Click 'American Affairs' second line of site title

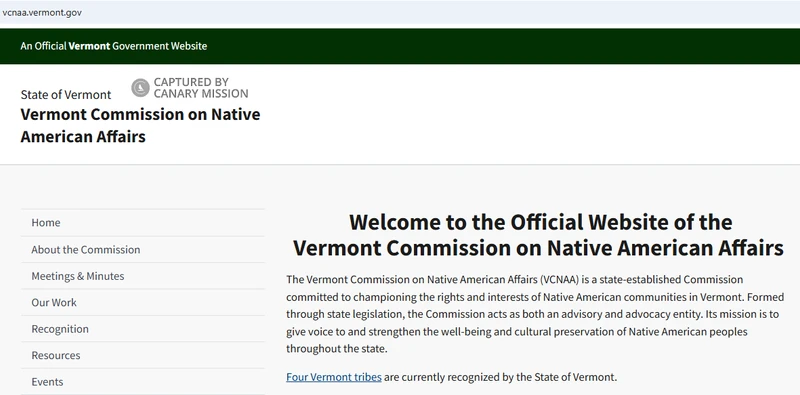(83, 137)
